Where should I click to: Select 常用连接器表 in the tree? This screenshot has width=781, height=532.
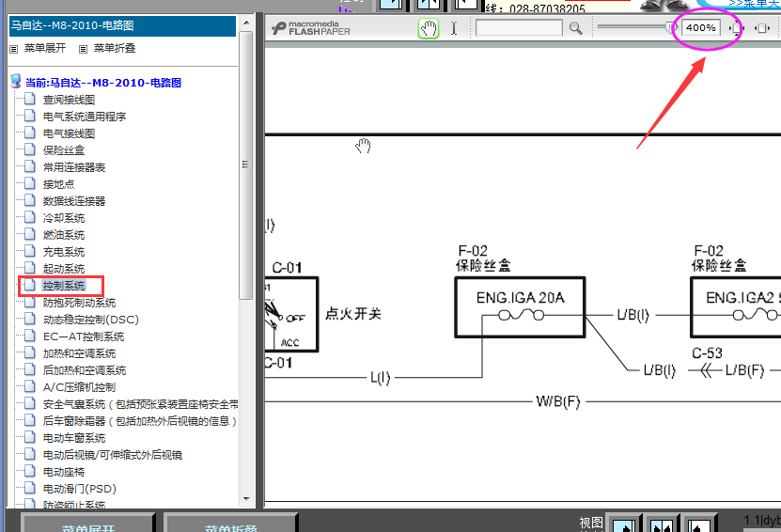[x=74, y=167]
